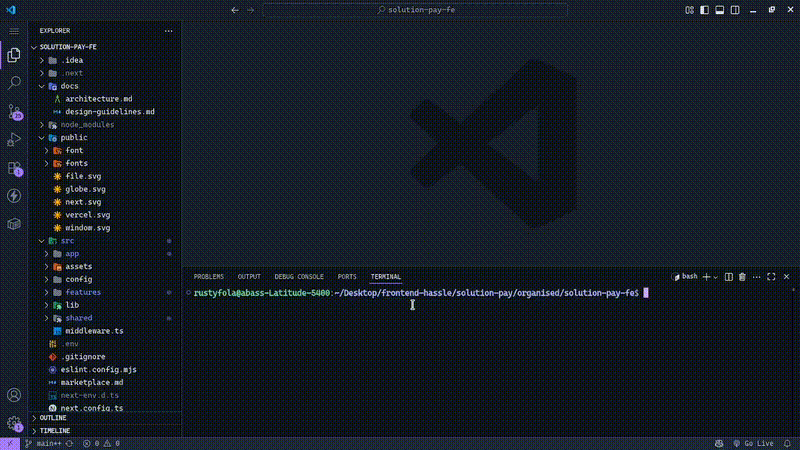The image size is (800, 450).
Task: Create a new terminal with plus icon
Action: [x=706, y=277]
